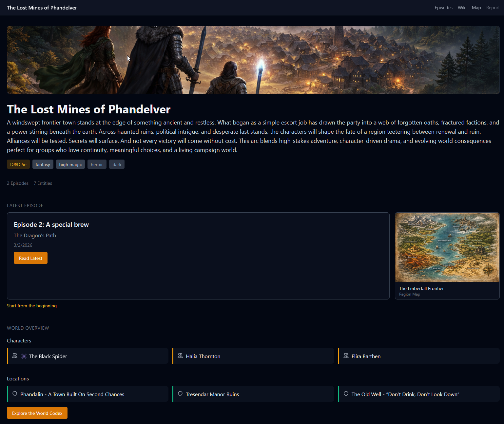Image resolution: width=504 pixels, height=424 pixels.
Task: Click the pin icon beside The Old Well
Action: (x=346, y=394)
